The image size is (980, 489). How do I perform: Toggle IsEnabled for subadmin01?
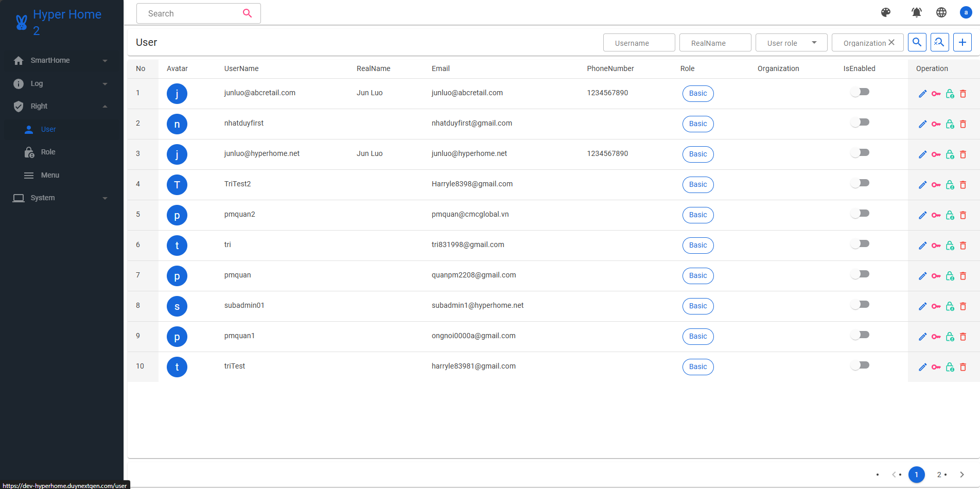point(860,305)
